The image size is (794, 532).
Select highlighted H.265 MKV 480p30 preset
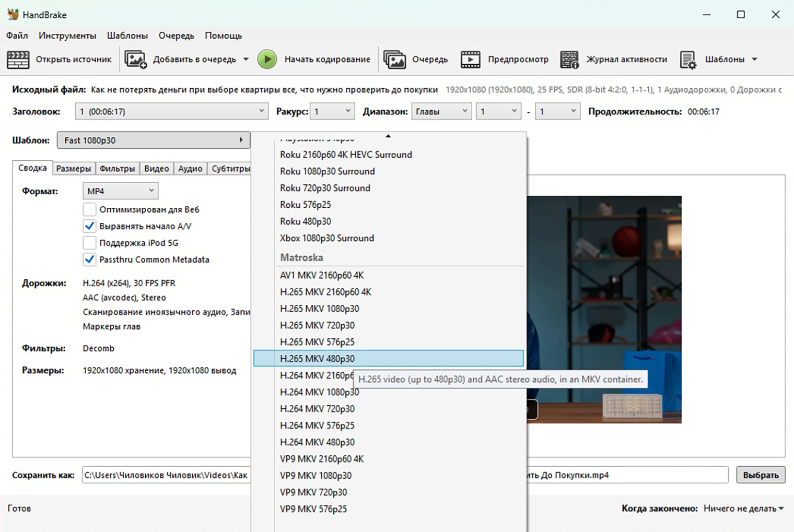click(x=388, y=359)
